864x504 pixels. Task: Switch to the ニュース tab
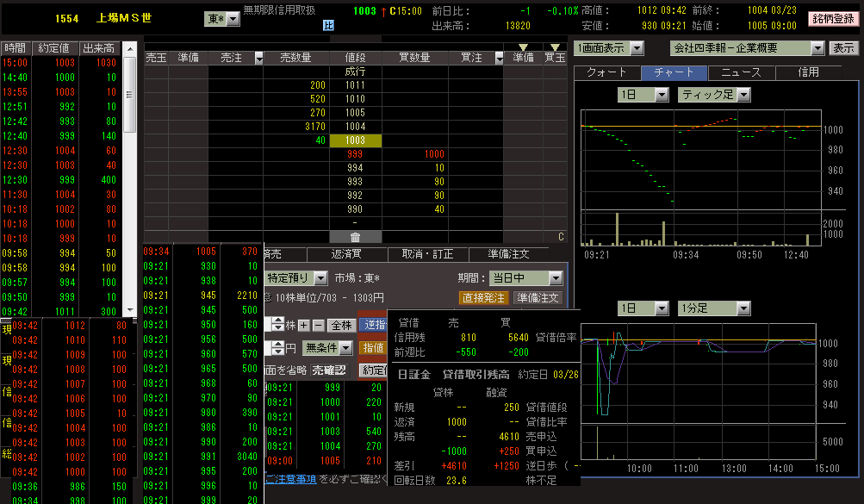[x=741, y=72]
